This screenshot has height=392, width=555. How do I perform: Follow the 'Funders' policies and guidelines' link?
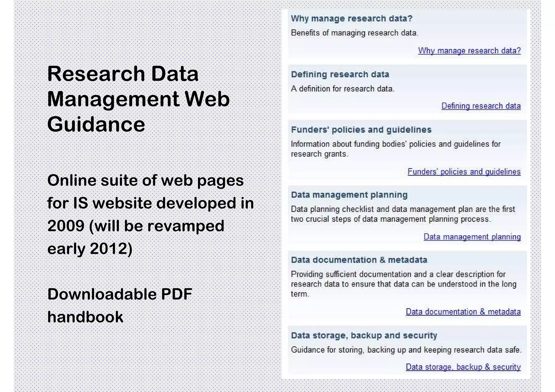pos(464,172)
